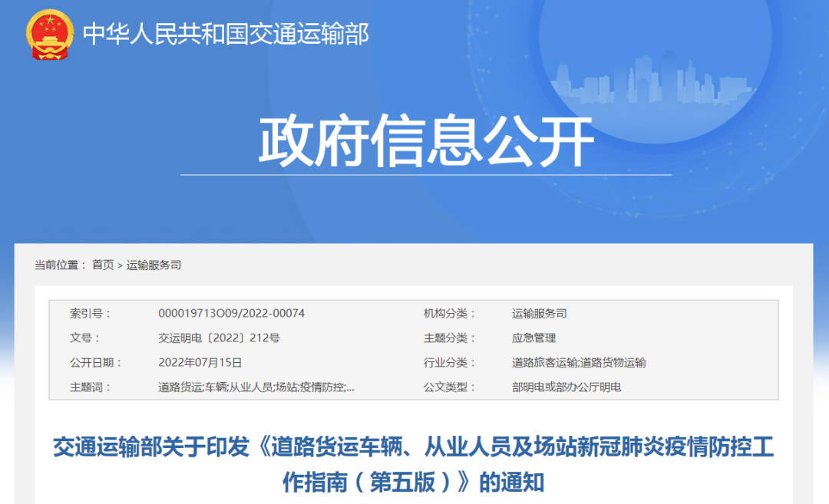Screen dimensions: 829x504
Task: Select the 机构分类 value 运输服务司
Action: click(540, 314)
